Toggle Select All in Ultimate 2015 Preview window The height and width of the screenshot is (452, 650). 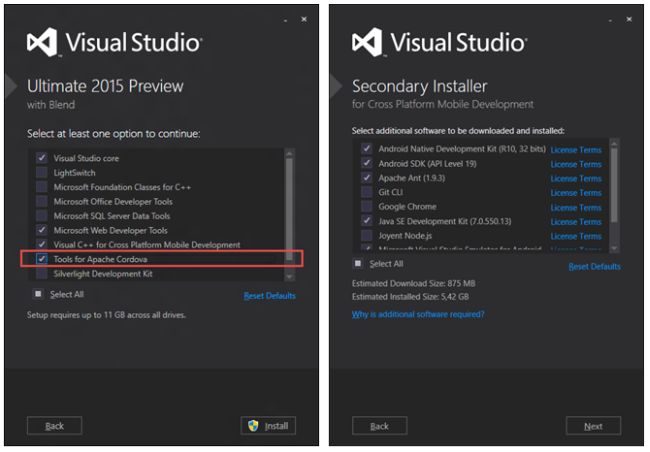click(x=38, y=294)
